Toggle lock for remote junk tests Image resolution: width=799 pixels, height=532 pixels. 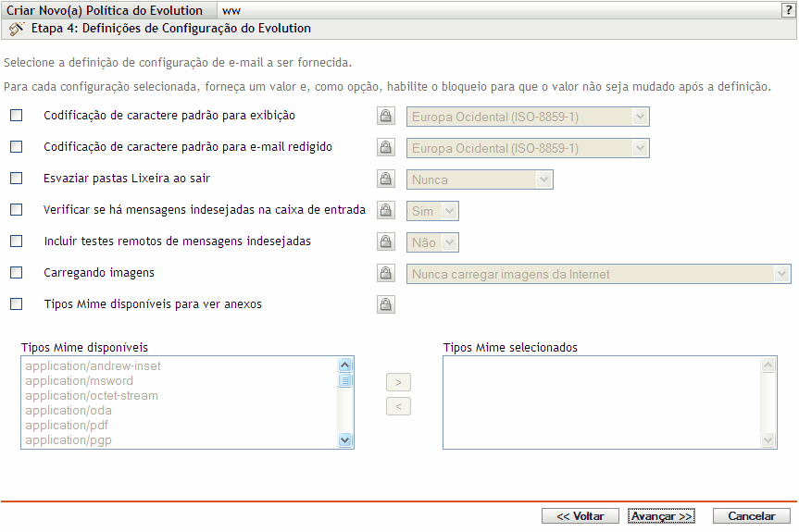386,241
